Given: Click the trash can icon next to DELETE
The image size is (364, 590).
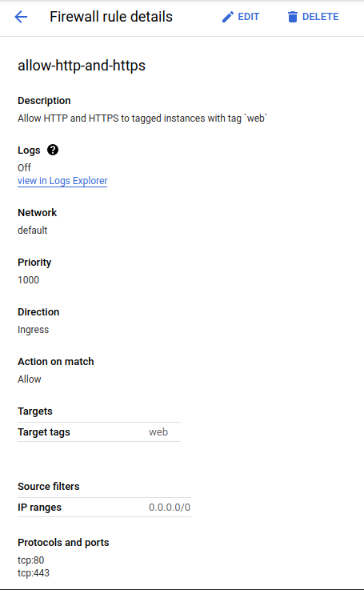Looking at the screenshot, I should (293, 17).
